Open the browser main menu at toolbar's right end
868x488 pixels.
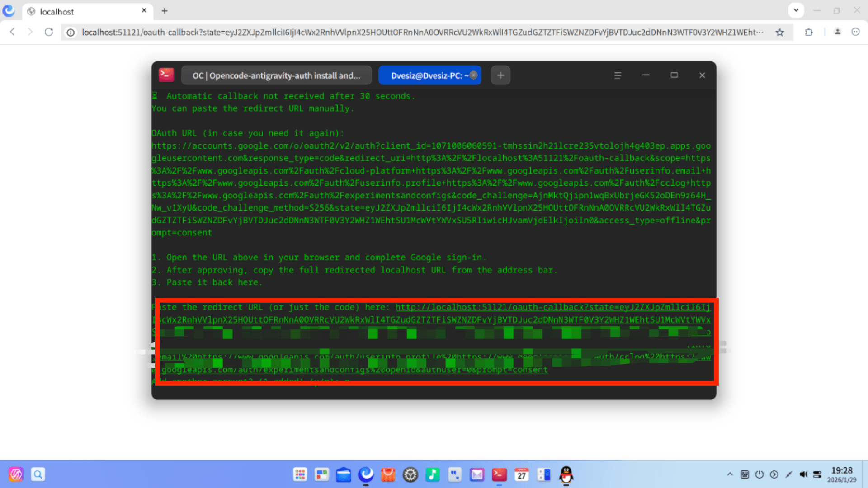tap(856, 32)
